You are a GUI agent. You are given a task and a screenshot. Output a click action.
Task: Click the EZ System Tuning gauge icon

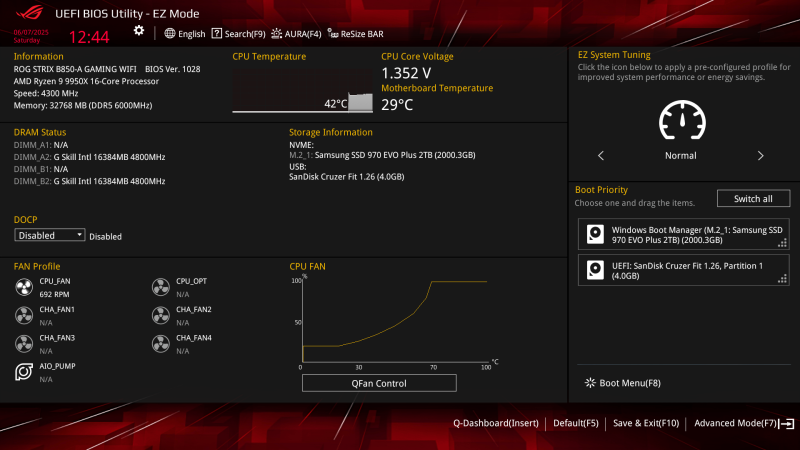(x=681, y=122)
